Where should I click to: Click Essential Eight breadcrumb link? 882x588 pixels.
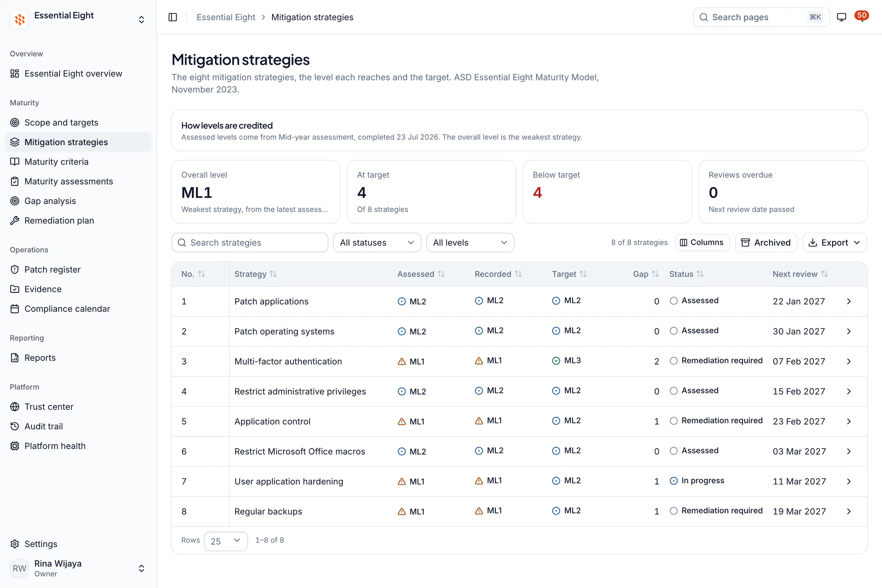click(226, 17)
